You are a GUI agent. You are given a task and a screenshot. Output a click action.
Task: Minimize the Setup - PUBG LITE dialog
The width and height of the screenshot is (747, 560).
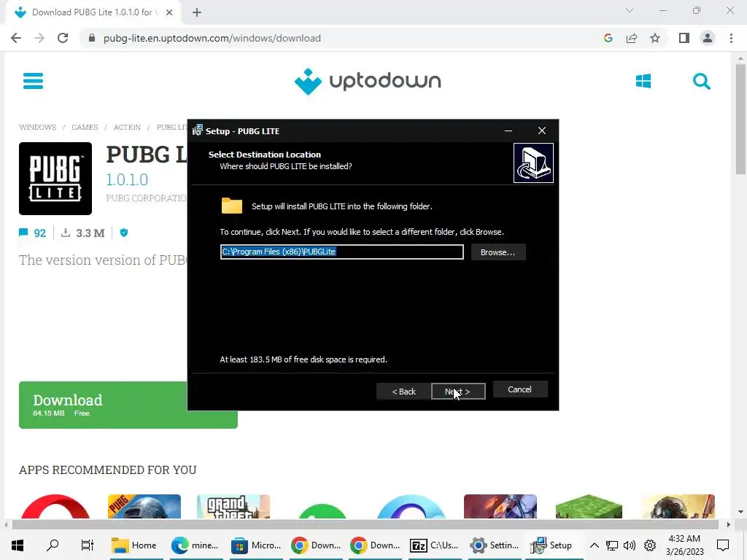(x=508, y=131)
